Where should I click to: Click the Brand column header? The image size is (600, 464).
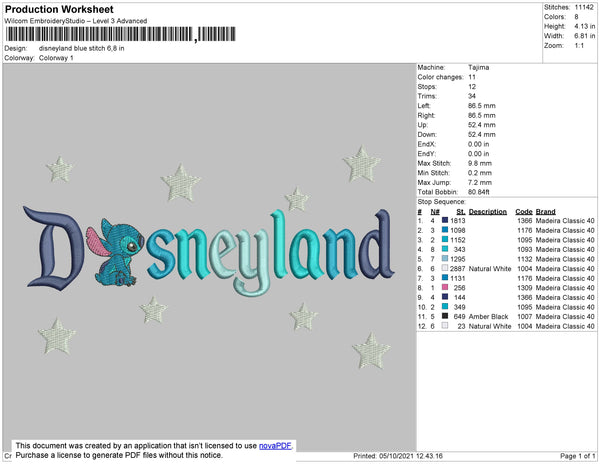point(546,212)
